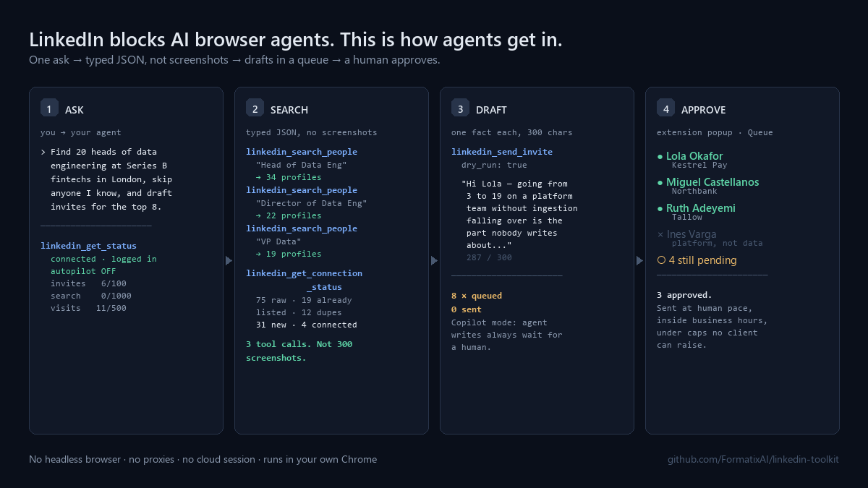Select the name Lola Okafor
Viewport: 868px width, 488px height.
point(694,156)
